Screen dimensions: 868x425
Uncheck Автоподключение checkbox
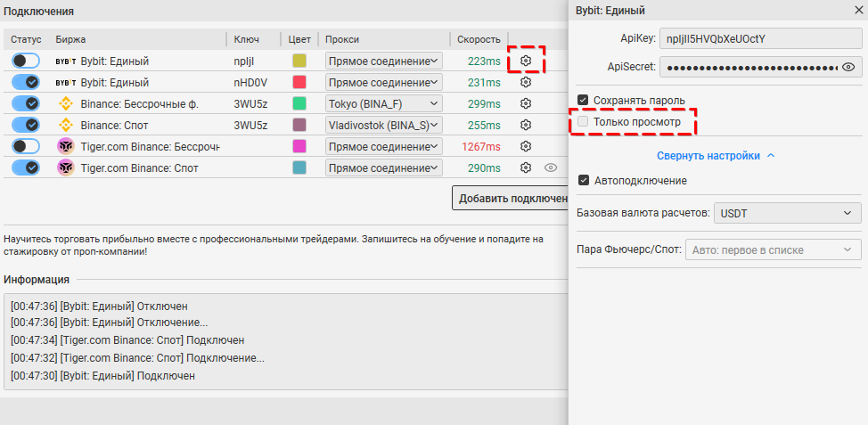tap(582, 180)
